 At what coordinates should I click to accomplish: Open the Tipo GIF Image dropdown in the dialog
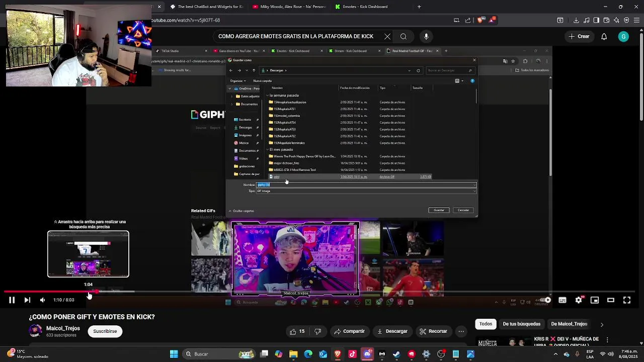click(366, 191)
